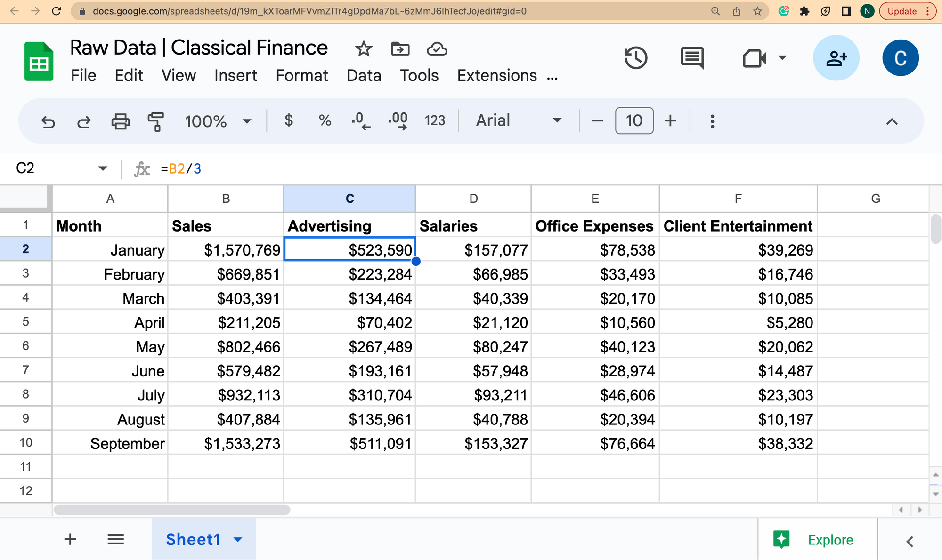Open version history

click(636, 57)
